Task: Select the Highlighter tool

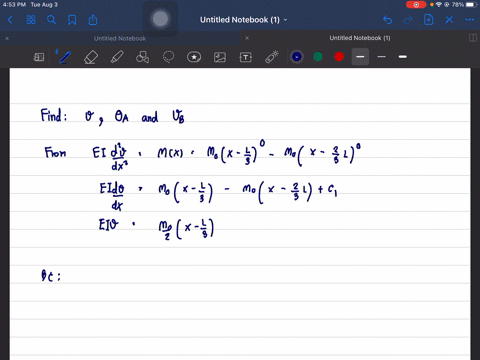Action: 117,57
